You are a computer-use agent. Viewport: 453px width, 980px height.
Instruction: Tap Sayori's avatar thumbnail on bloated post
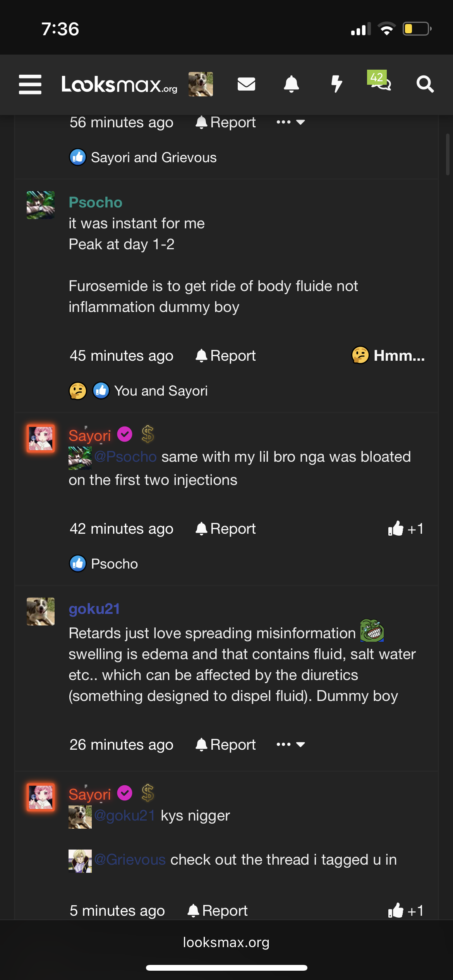(x=41, y=439)
